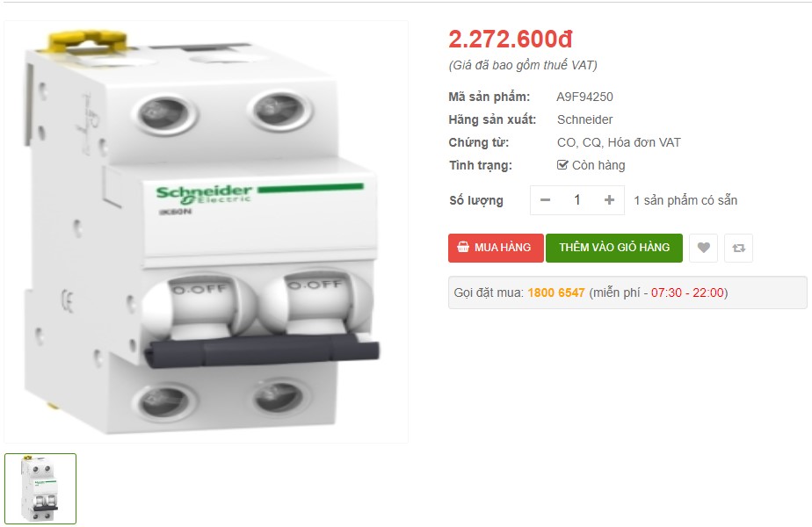
Task: Click the hotline number 1800 6547
Action: click(x=556, y=292)
